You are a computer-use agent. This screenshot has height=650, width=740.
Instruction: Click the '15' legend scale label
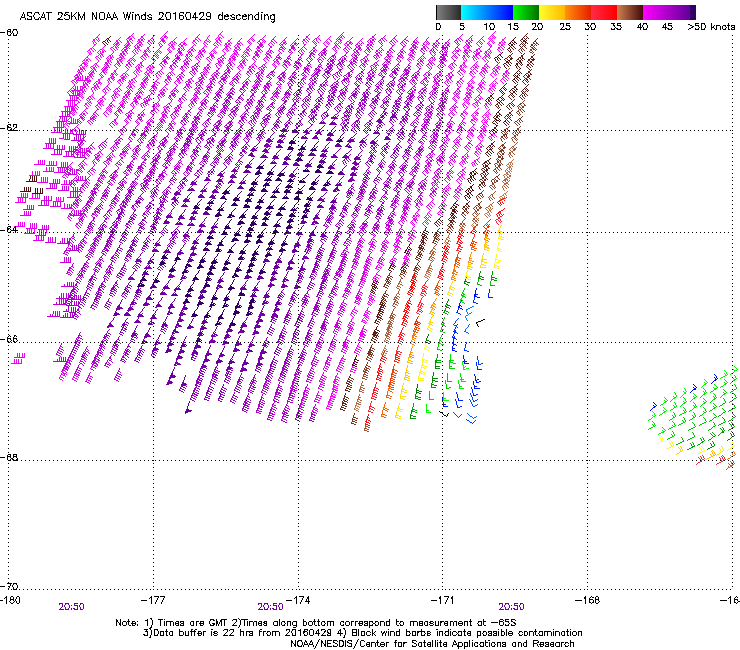click(513, 27)
